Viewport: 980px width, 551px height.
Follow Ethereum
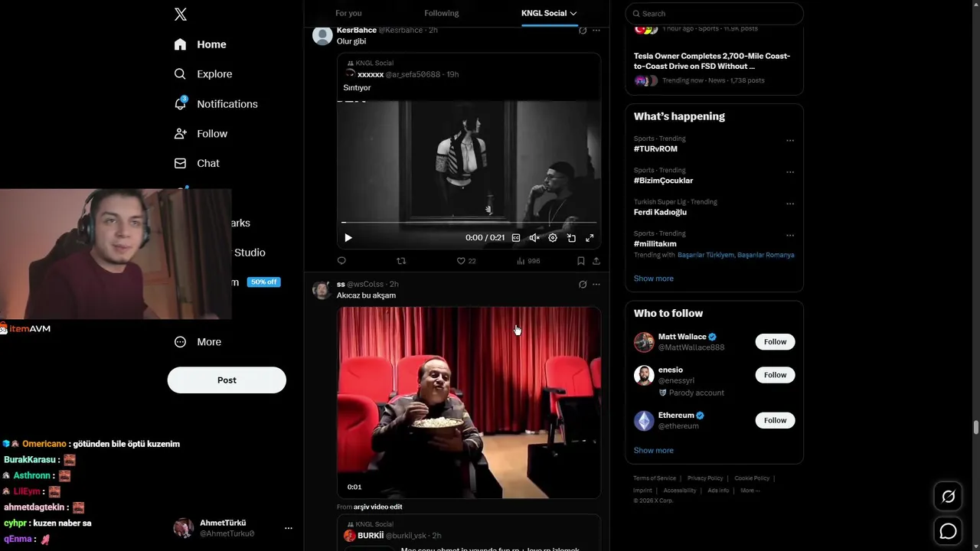click(x=775, y=420)
